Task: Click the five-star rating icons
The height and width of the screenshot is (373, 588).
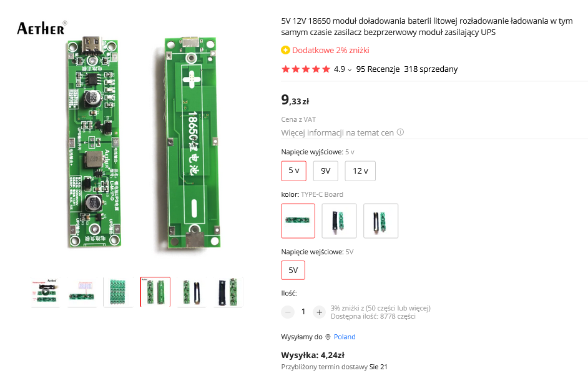Action: [x=306, y=69]
